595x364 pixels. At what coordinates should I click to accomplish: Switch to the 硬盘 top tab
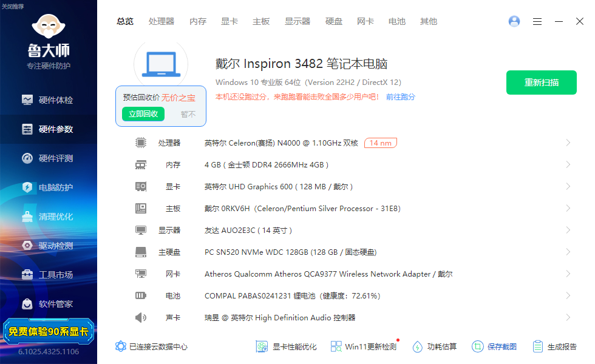(334, 22)
